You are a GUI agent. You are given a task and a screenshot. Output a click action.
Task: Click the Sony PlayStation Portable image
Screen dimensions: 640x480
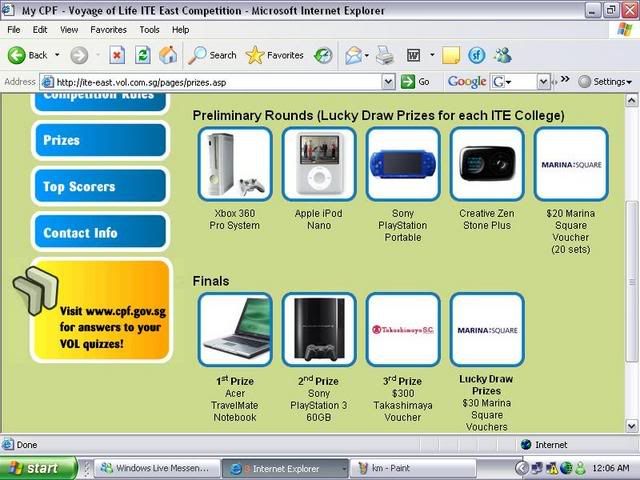pos(403,164)
